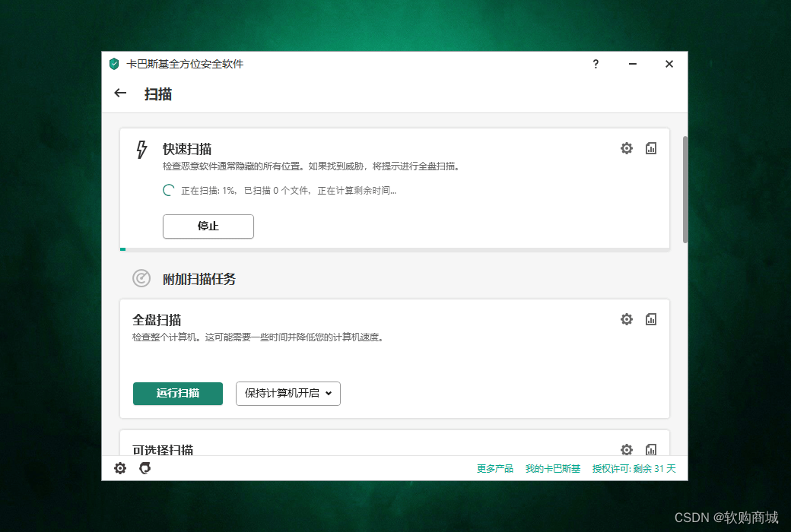Stop the quick scan with 停止 button

click(x=208, y=226)
